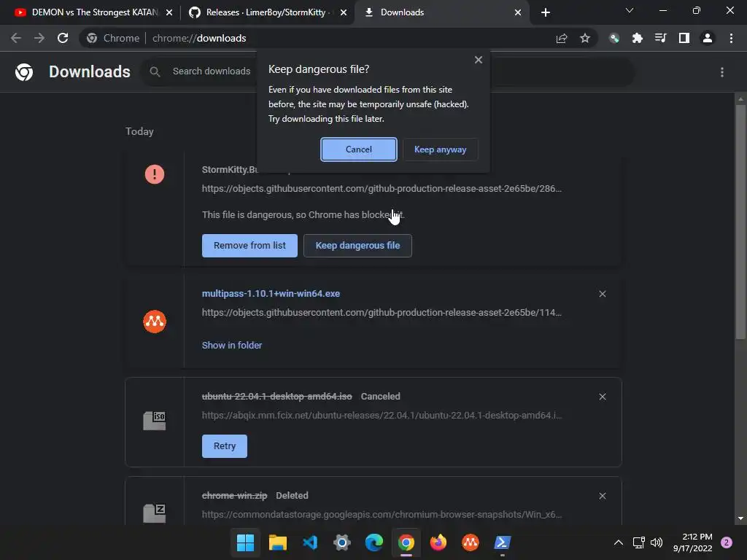Image resolution: width=747 pixels, height=560 pixels.
Task: Click the downloads page vertical scrollbar thumb
Action: (740, 222)
